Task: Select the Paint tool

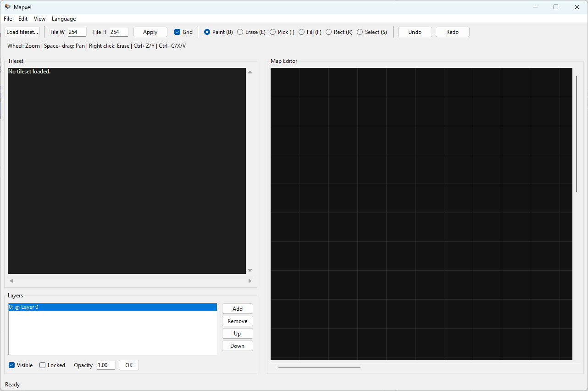Action: pos(208,32)
